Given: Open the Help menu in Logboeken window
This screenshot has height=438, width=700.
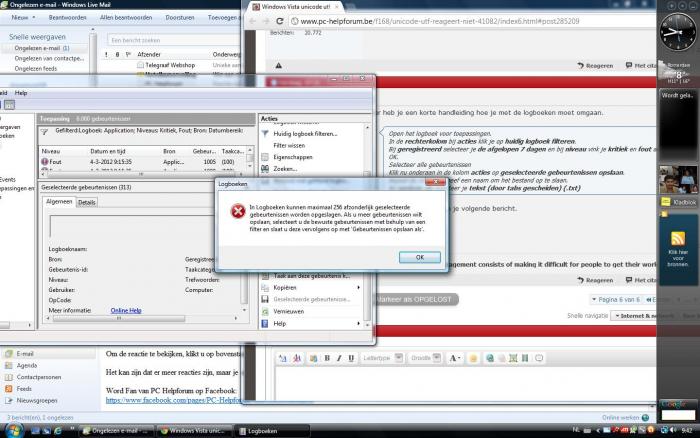Looking at the screenshot, I should pos(21,93).
